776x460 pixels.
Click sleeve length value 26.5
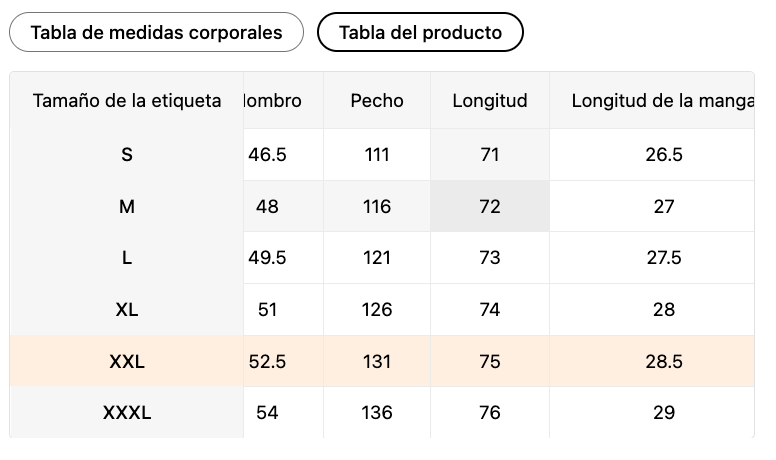click(664, 155)
